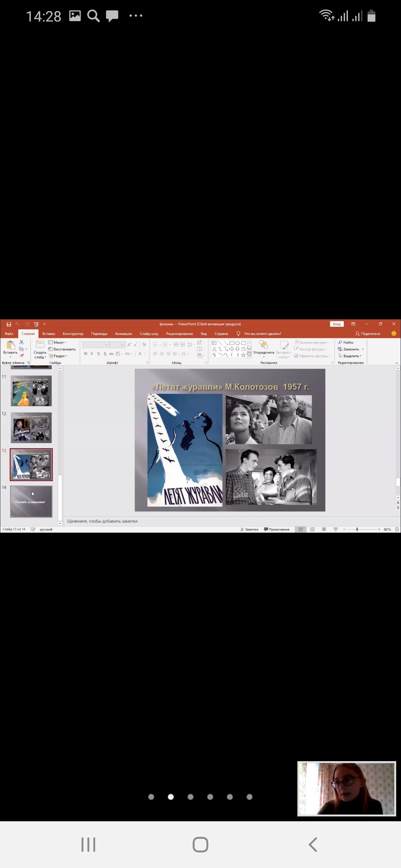Start slideshow from status bar icon

point(336,529)
